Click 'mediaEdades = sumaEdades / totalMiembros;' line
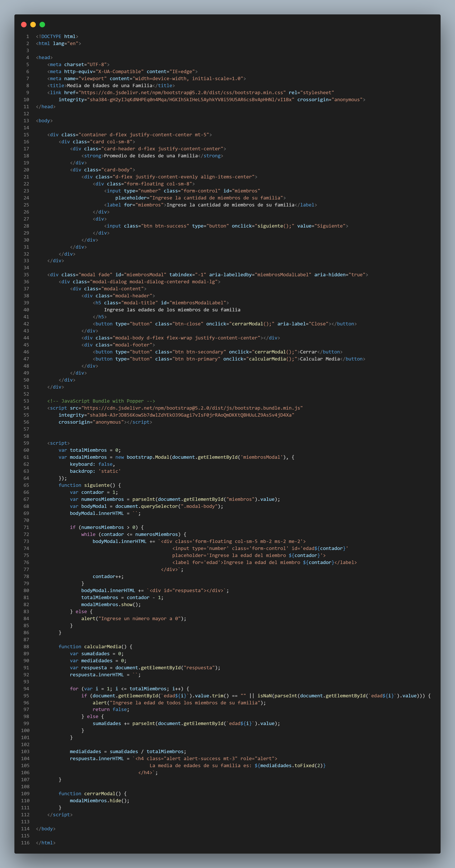The width and height of the screenshot is (455, 868). click(x=128, y=751)
